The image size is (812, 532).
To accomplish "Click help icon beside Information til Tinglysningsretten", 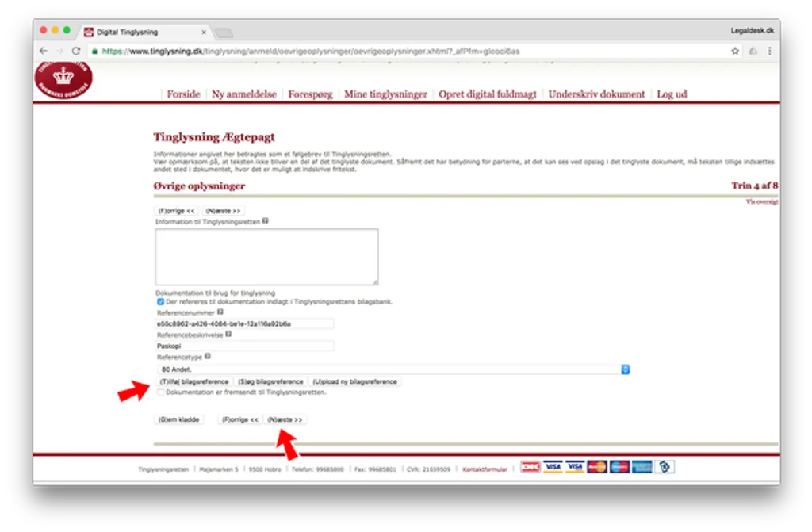I will pyautogui.click(x=265, y=220).
